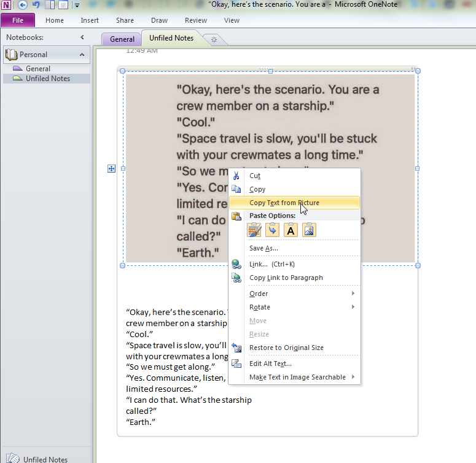Click the Order submenu arrow

353,293
